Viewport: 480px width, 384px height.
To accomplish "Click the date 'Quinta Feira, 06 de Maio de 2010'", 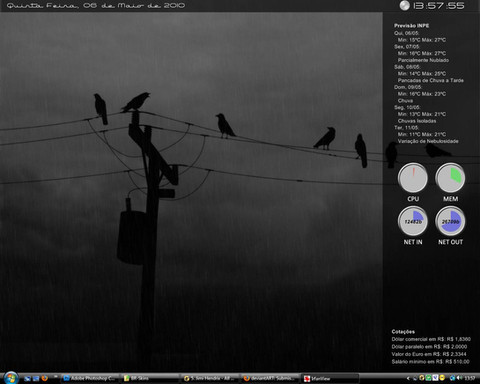I will 96,6.
